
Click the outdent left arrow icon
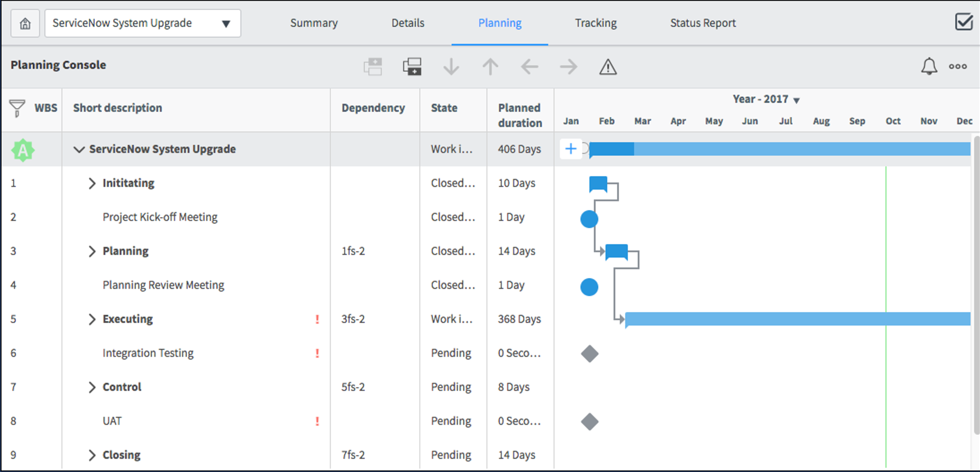530,67
